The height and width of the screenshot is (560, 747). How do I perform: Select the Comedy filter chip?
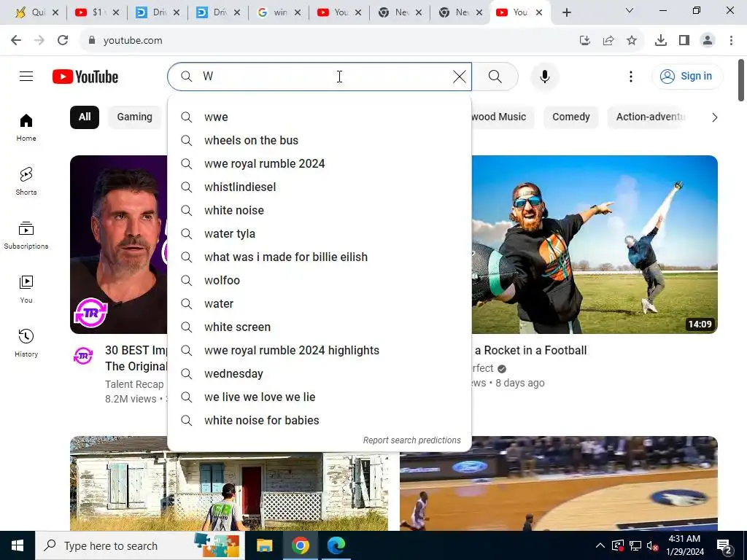click(x=570, y=117)
